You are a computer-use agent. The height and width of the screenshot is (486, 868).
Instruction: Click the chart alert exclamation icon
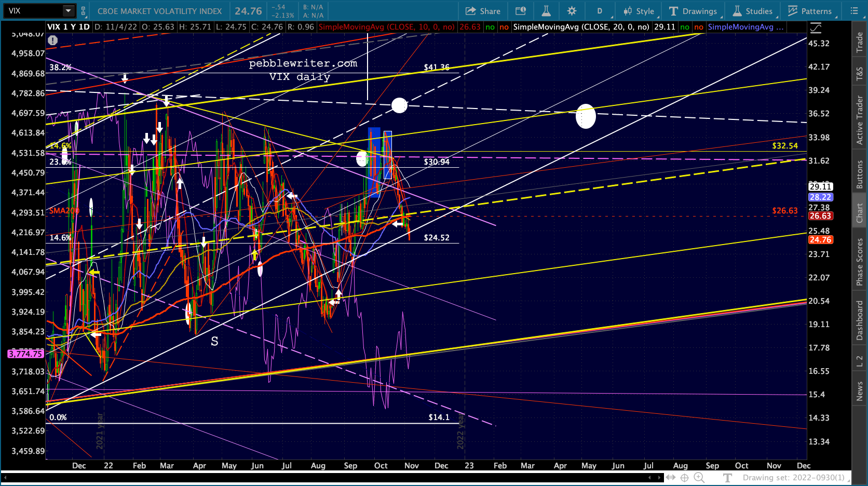coord(52,40)
